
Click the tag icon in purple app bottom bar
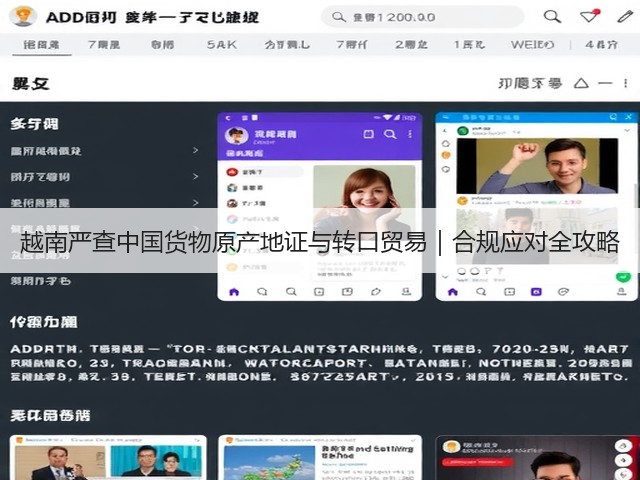click(376, 292)
